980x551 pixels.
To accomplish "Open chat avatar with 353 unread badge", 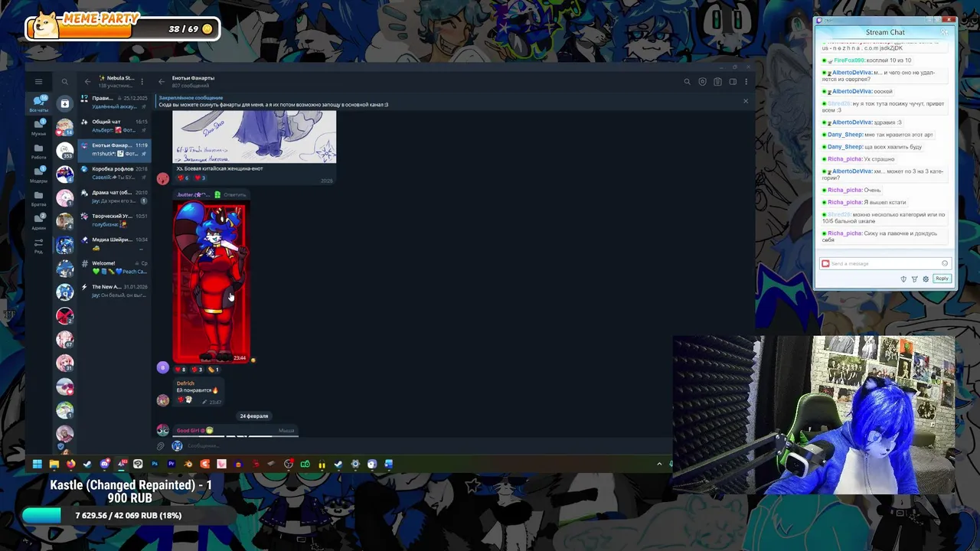I will coord(65,150).
